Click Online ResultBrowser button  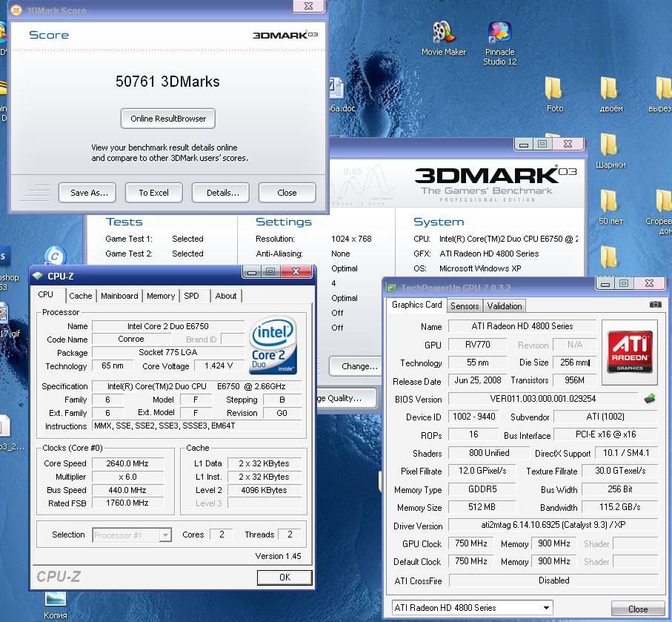pyautogui.click(x=168, y=119)
